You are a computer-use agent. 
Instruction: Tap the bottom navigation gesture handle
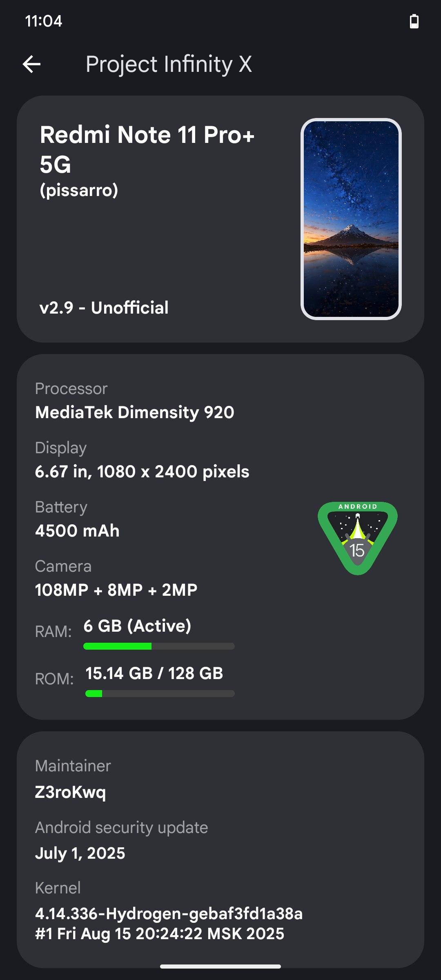click(x=220, y=967)
